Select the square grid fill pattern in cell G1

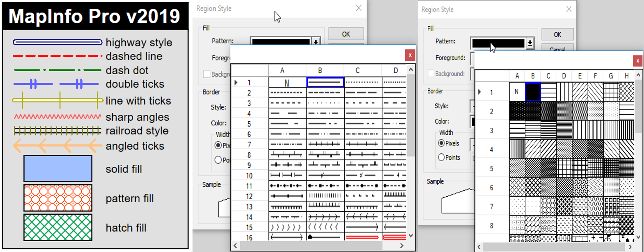pos(611,92)
